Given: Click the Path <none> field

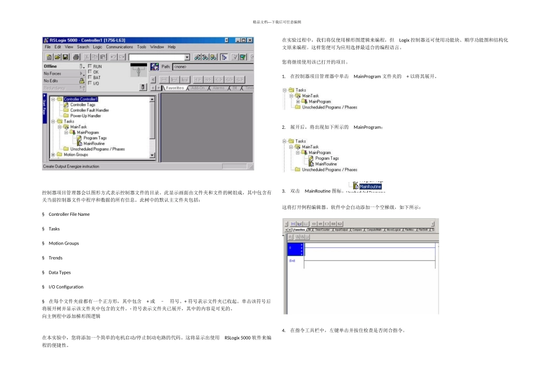Looking at the screenshot, I should point(213,66).
